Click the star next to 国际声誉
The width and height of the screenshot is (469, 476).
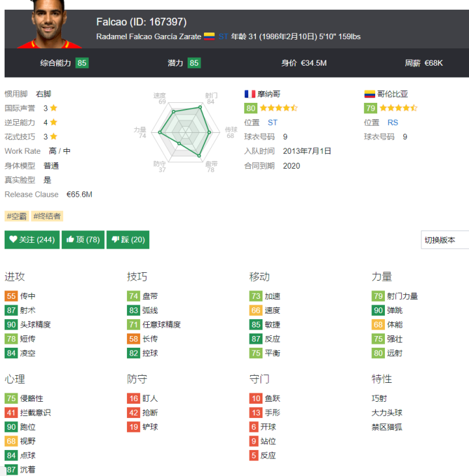tap(53, 108)
